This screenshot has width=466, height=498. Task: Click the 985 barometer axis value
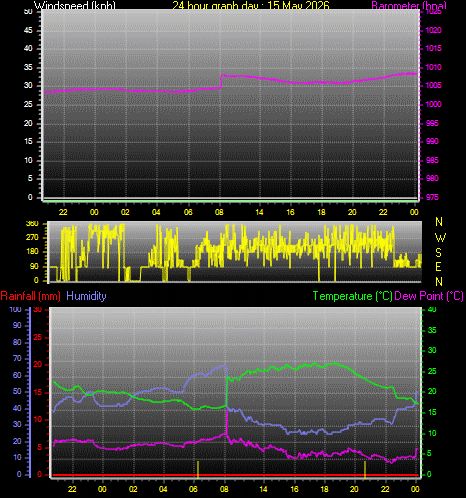pos(432,160)
